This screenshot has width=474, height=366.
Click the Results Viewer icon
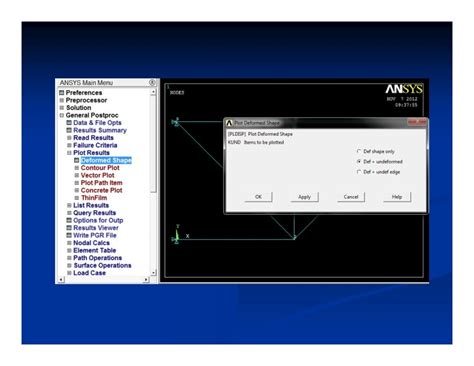click(69, 228)
